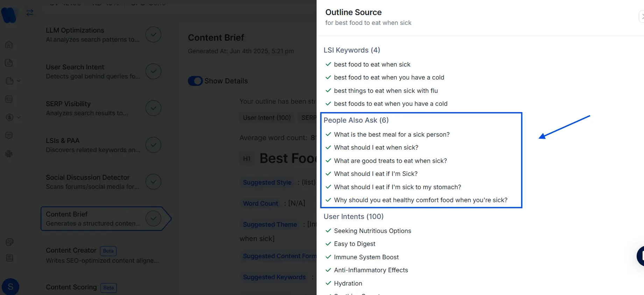Click the checkmark beside 'What should I eat when sick?'
Screen dimensions: 644x295
(x=328, y=147)
